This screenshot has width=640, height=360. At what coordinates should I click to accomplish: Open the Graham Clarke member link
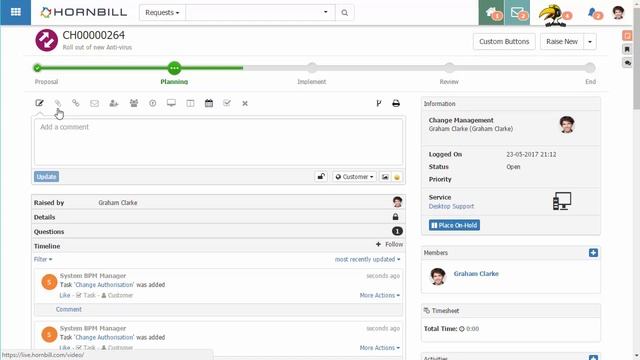[476, 273]
